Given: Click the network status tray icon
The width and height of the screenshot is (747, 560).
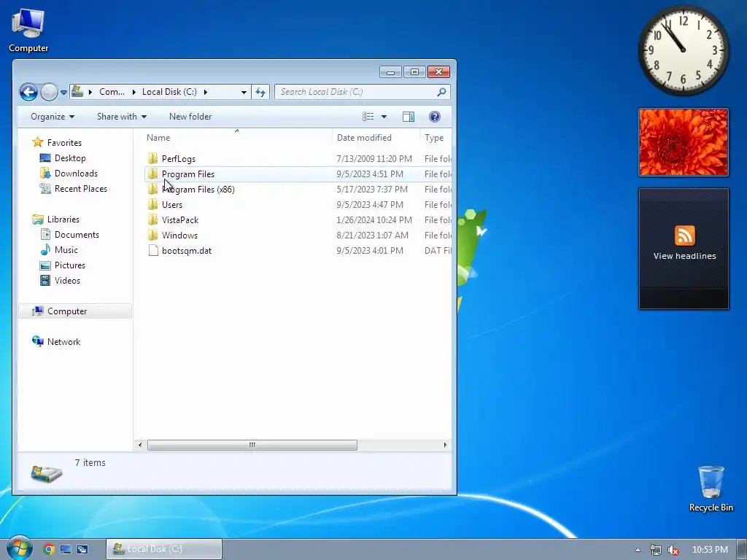Looking at the screenshot, I should 656,550.
